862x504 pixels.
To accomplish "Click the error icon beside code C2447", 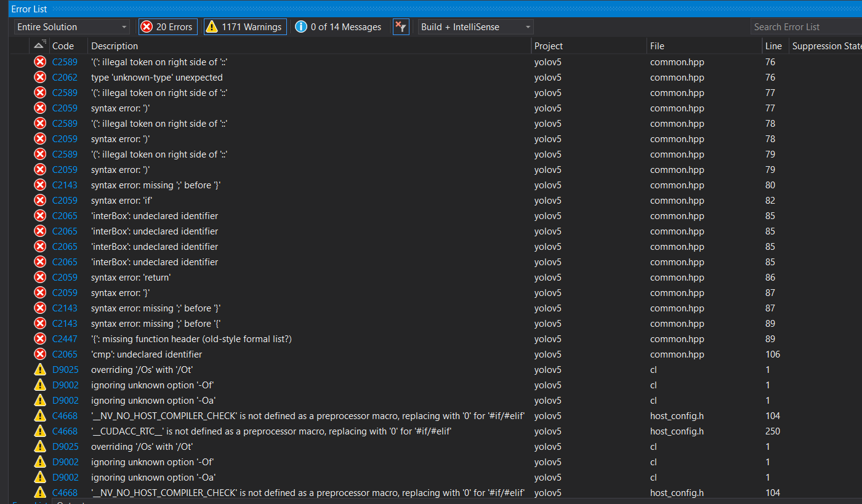I will click(40, 339).
